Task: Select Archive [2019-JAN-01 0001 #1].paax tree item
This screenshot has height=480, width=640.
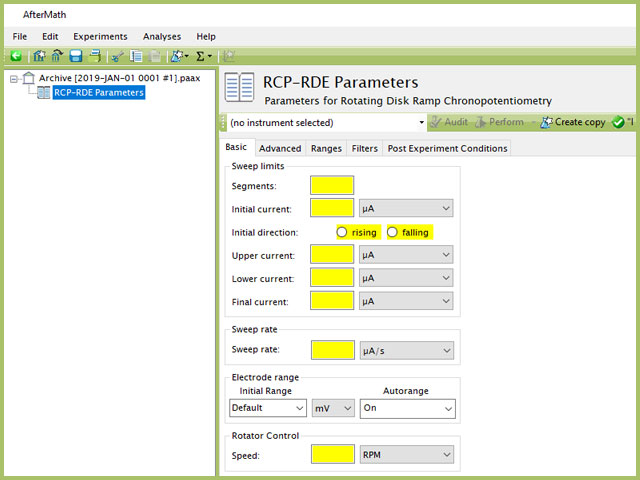Action: pos(120,78)
